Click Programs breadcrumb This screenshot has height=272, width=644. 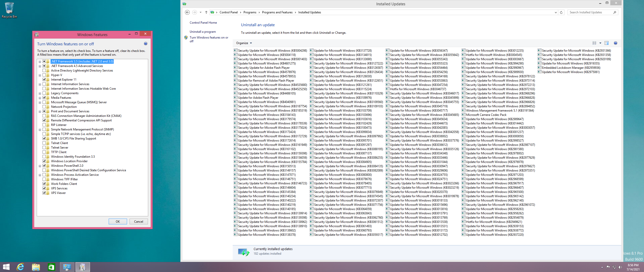(250, 12)
